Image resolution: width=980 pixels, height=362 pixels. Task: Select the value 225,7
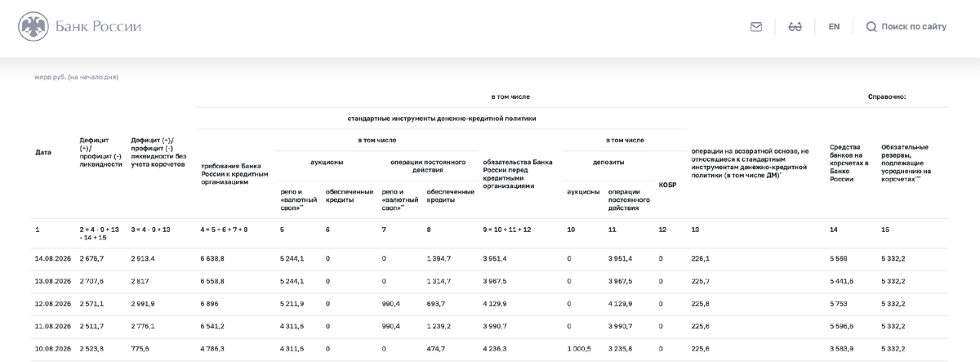click(700, 280)
